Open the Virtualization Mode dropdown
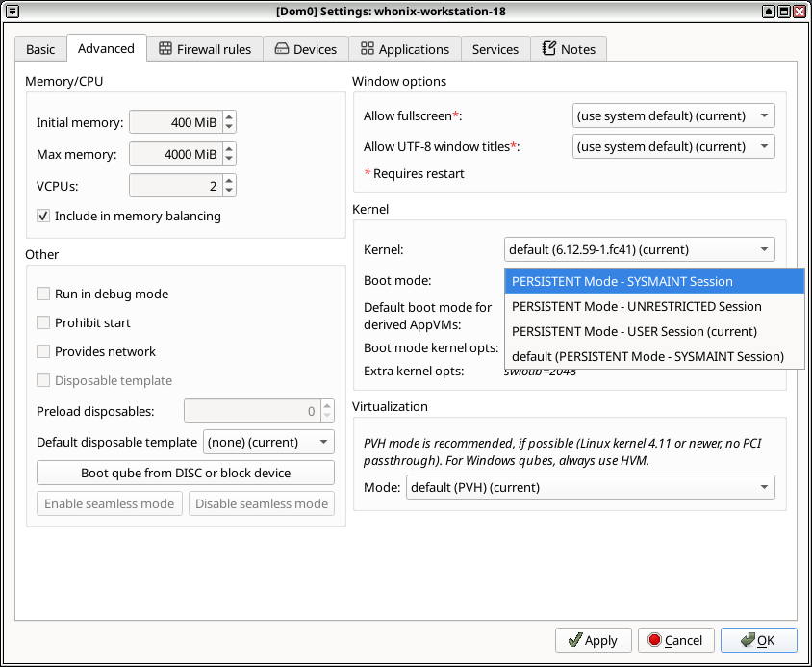 pyautogui.click(x=590, y=487)
